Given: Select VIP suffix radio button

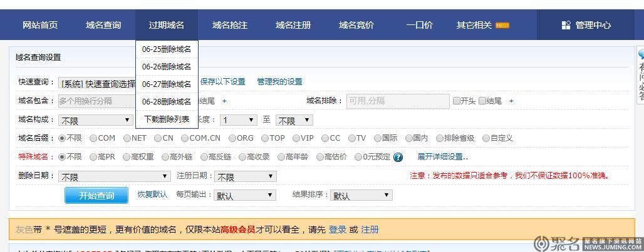Looking at the screenshot, I should point(296,138).
